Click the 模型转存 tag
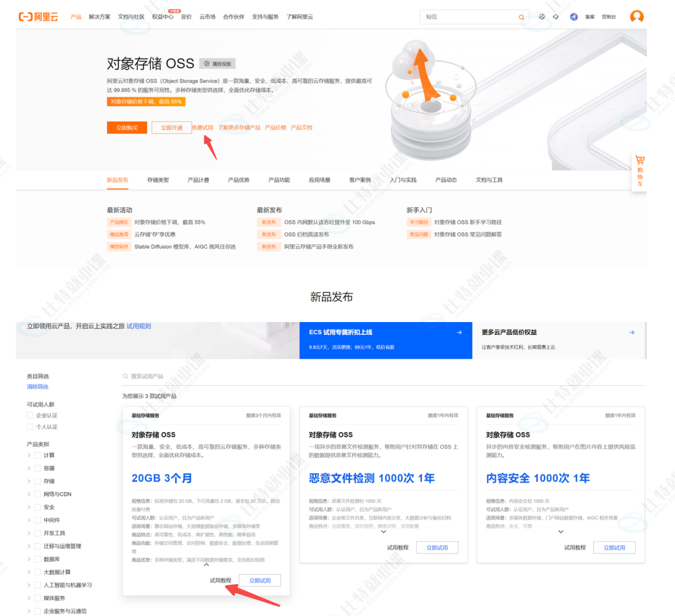The width and height of the screenshot is (675, 616). 119,247
